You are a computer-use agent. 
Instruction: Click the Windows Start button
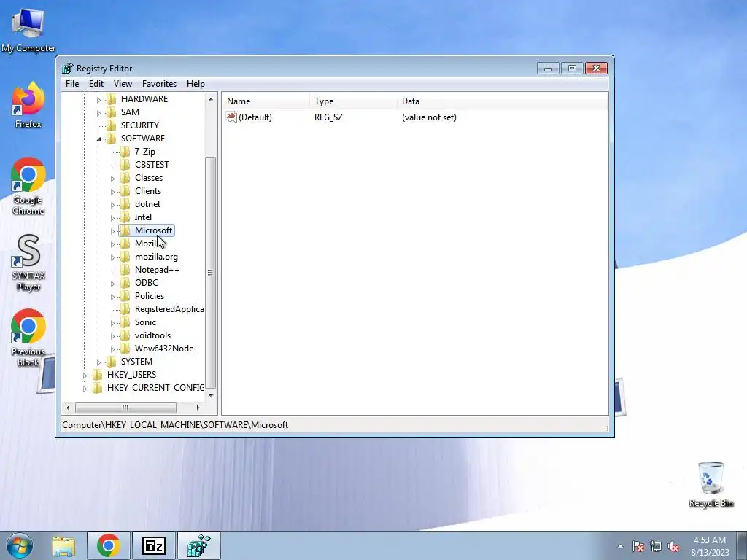20,545
